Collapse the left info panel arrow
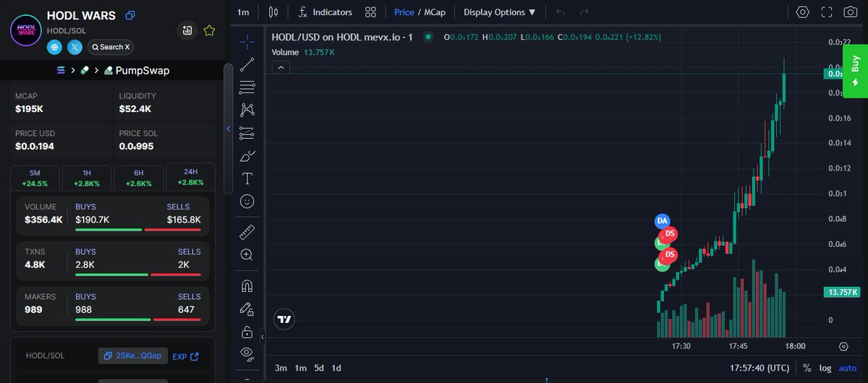This screenshot has width=868, height=383. [229, 129]
